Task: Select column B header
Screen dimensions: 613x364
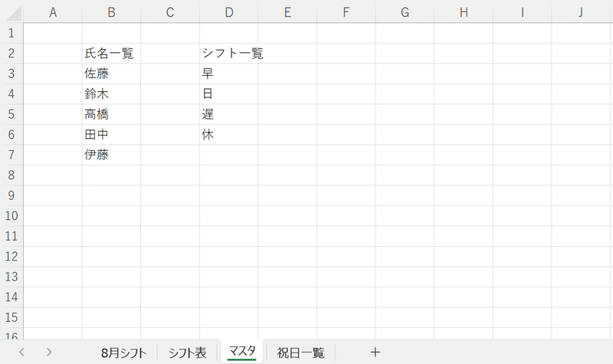Action: [111, 12]
